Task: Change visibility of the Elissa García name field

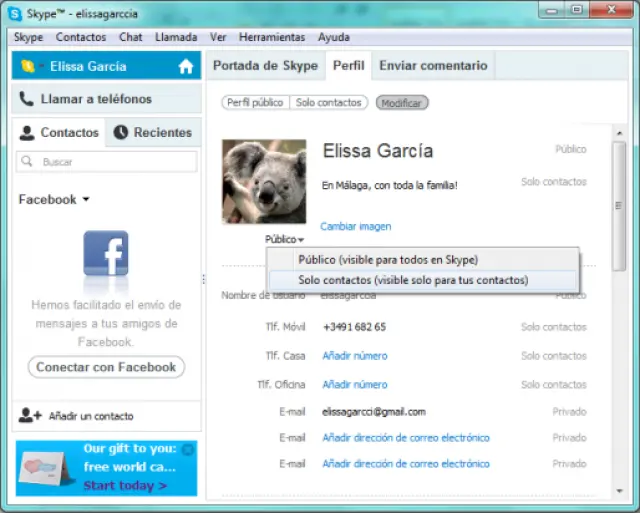Action: (571, 149)
